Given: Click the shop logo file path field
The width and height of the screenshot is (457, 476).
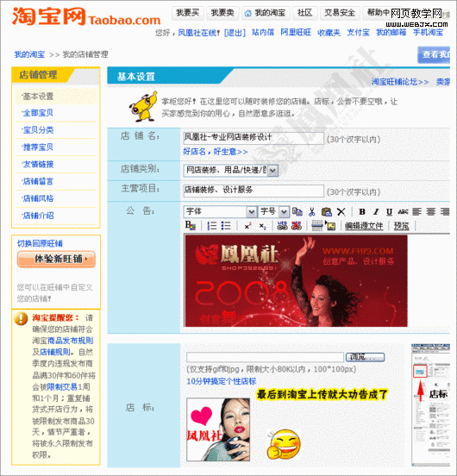Looking at the screenshot, I should [x=265, y=357].
